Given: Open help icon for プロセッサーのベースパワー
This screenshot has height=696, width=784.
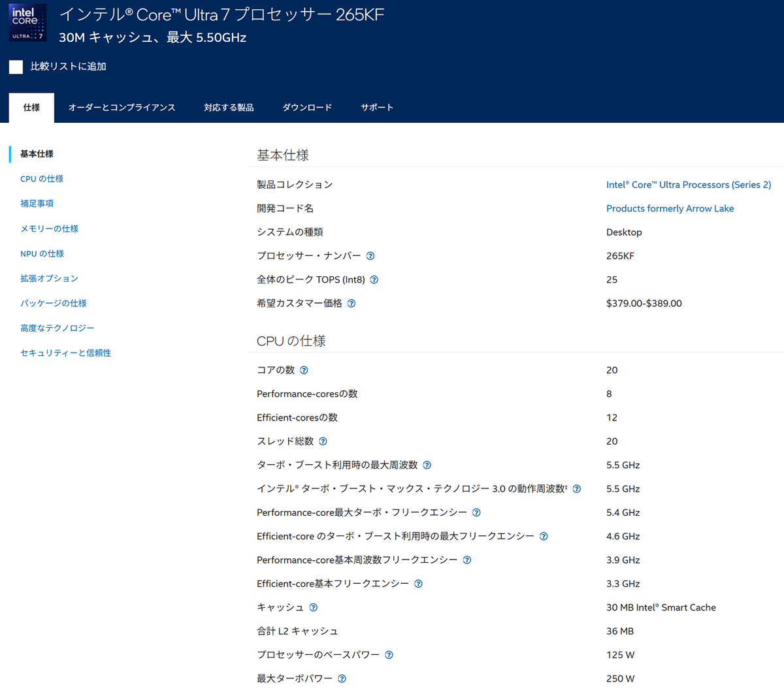Looking at the screenshot, I should [389, 655].
